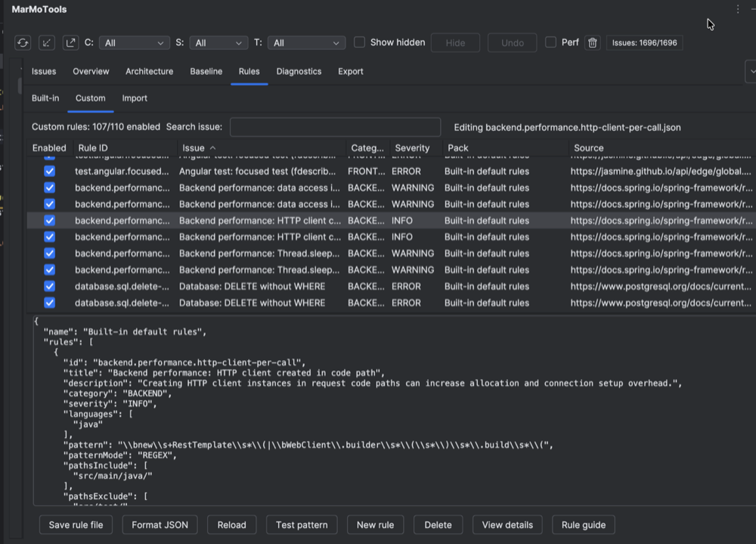Toggle the Perf checkbox

pyautogui.click(x=550, y=42)
